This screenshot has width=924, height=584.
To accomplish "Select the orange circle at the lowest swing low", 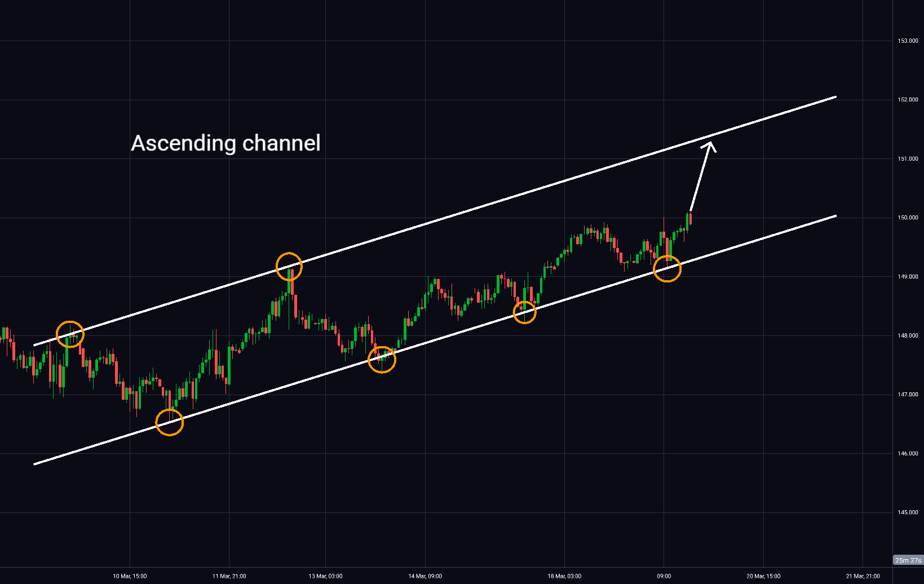I will (169, 422).
